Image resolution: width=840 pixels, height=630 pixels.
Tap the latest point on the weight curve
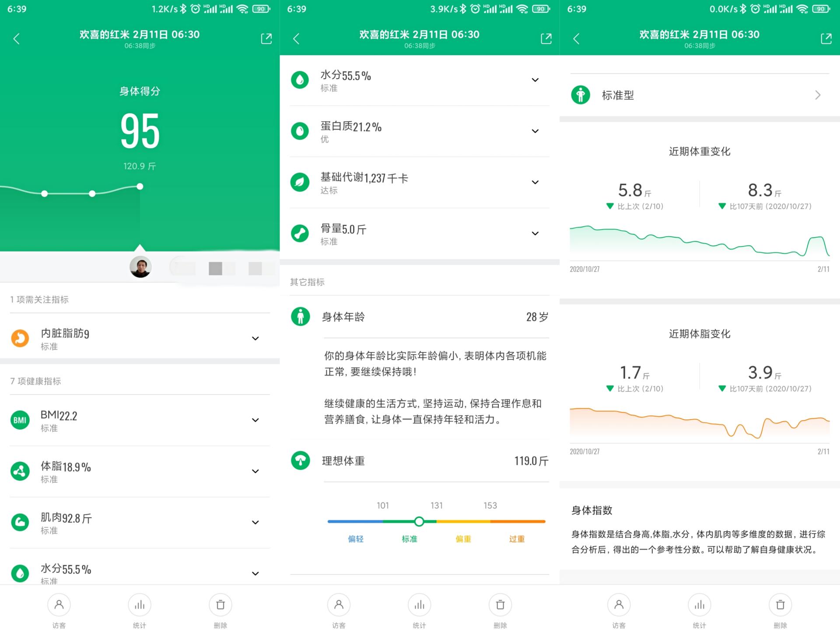(140, 186)
